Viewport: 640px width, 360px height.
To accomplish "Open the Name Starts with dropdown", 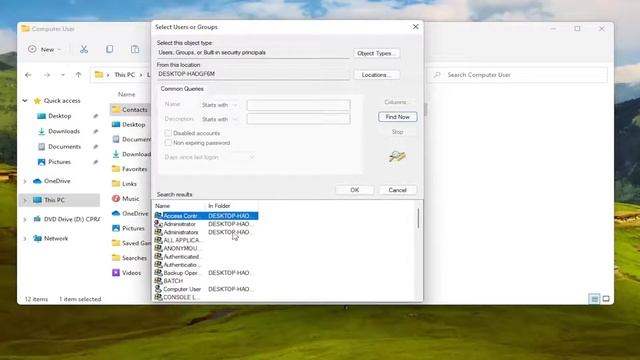I will click(x=220, y=105).
